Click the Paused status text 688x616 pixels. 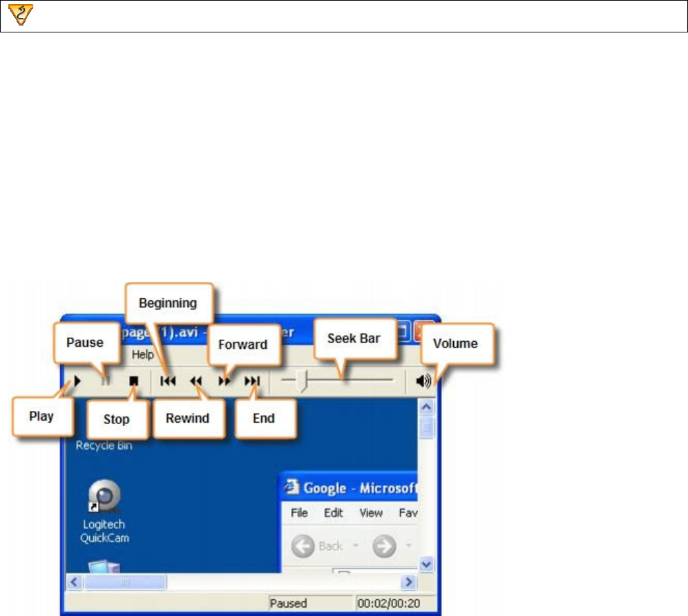click(288, 604)
